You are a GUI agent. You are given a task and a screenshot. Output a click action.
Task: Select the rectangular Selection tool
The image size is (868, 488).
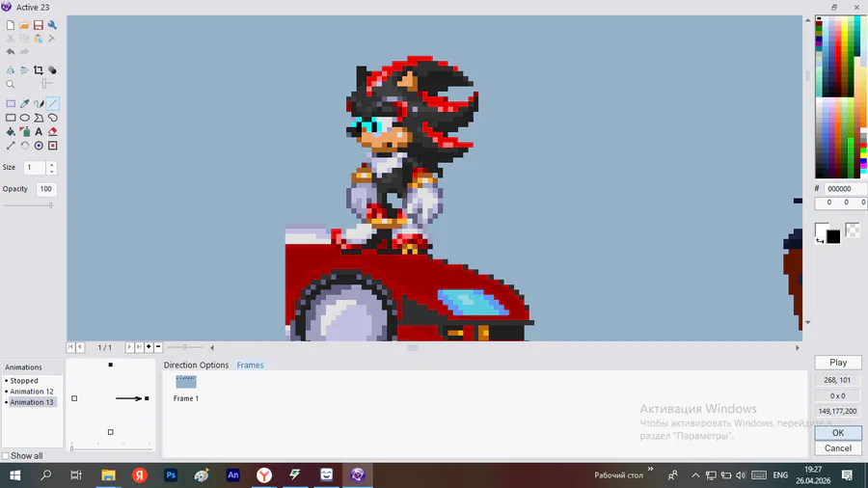tap(11, 103)
